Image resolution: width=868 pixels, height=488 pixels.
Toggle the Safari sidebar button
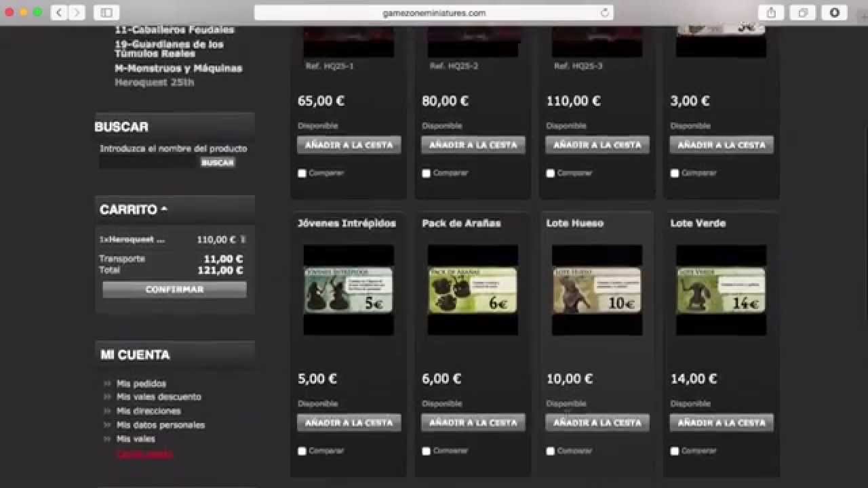pos(106,12)
